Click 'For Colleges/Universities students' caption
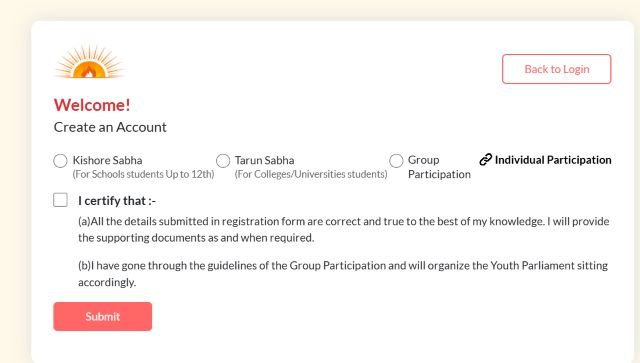640x363 pixels. point(311,174)
